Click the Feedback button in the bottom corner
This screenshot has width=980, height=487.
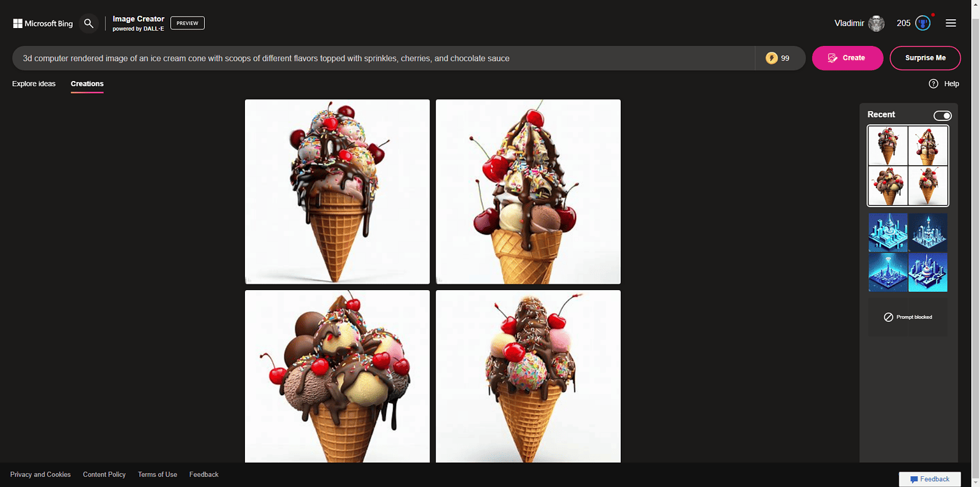930,479
